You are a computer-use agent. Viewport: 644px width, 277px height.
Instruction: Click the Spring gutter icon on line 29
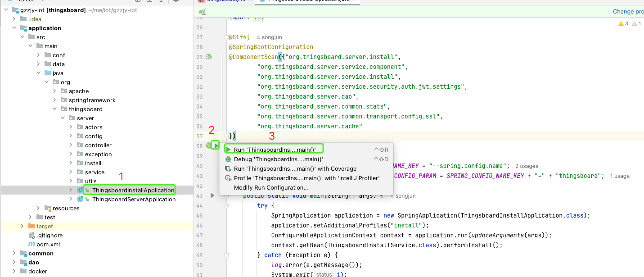(x=209, y=57)
